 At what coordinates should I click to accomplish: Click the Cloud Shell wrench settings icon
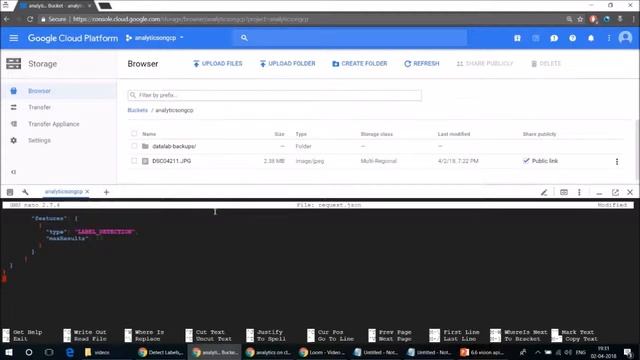coord(25,192)
